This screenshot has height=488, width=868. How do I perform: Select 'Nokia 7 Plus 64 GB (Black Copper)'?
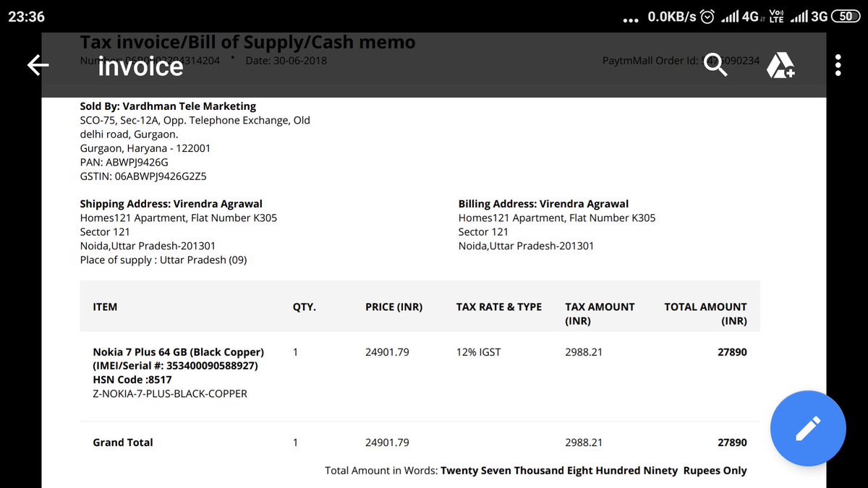(178, 352)
